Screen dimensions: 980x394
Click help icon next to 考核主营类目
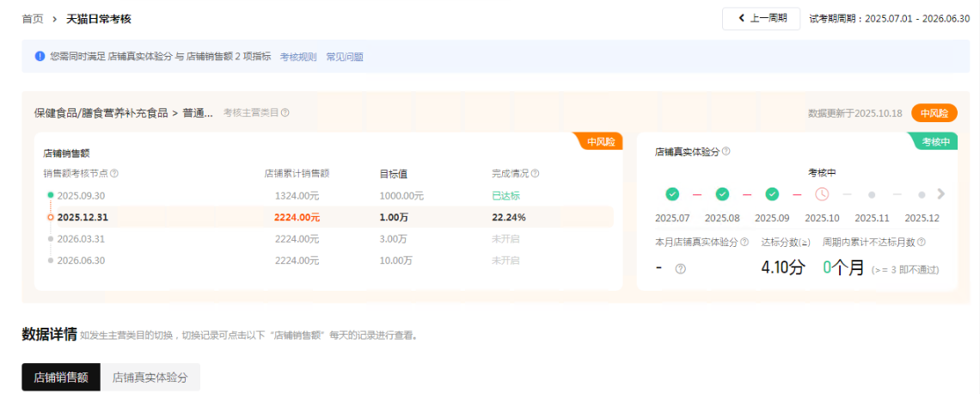click(x=285, y=113)
